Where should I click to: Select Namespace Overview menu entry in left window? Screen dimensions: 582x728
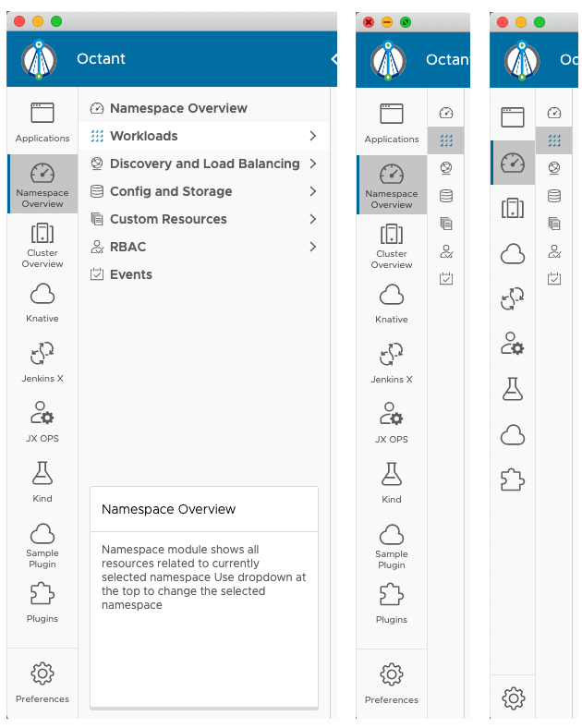pyautogui.click(x=204, y=108)
